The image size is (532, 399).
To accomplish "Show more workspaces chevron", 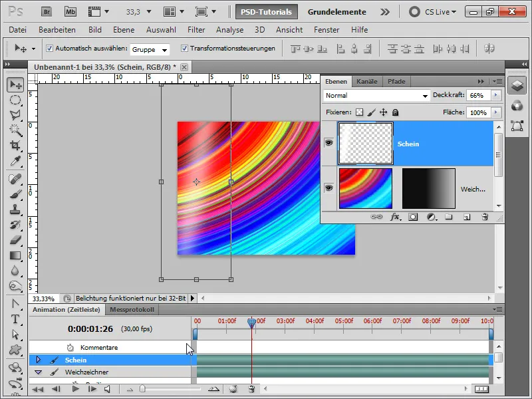I will 385,12.
